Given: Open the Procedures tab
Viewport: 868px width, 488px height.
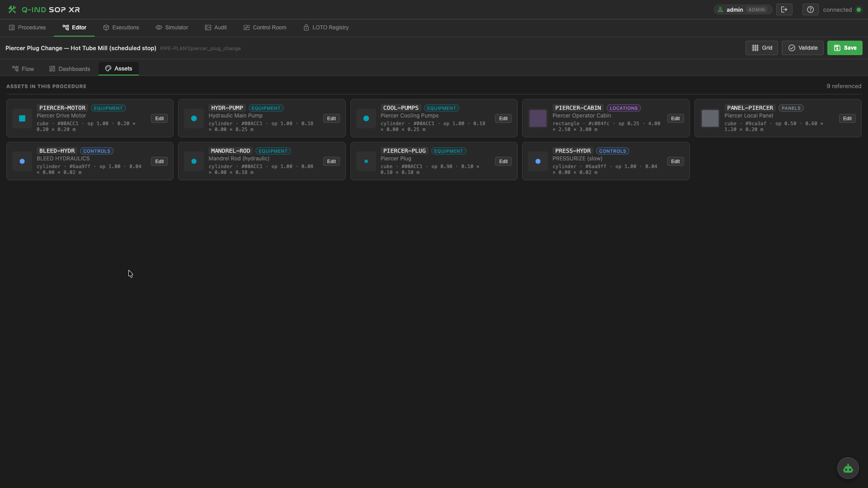Looking at the screenshot, I should point(27,28).
